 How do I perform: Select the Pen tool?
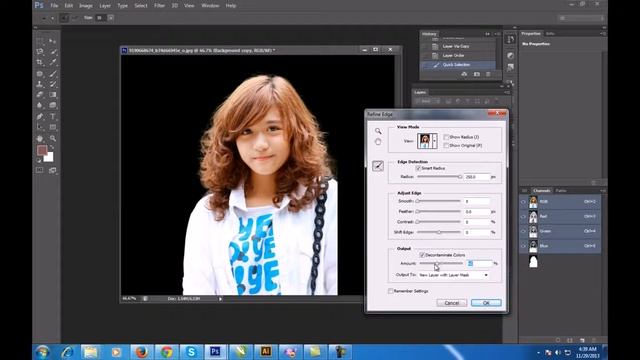40,116
